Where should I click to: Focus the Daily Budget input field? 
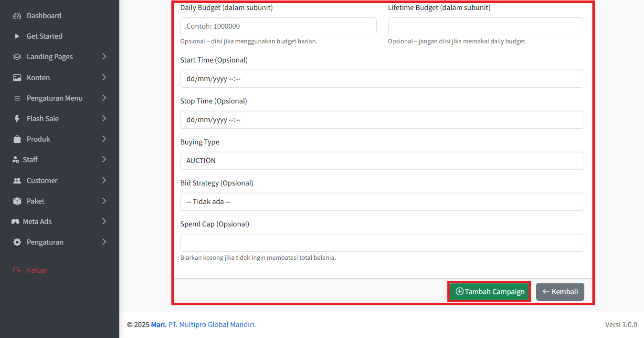pyautogui.click(x=278, y=26)
